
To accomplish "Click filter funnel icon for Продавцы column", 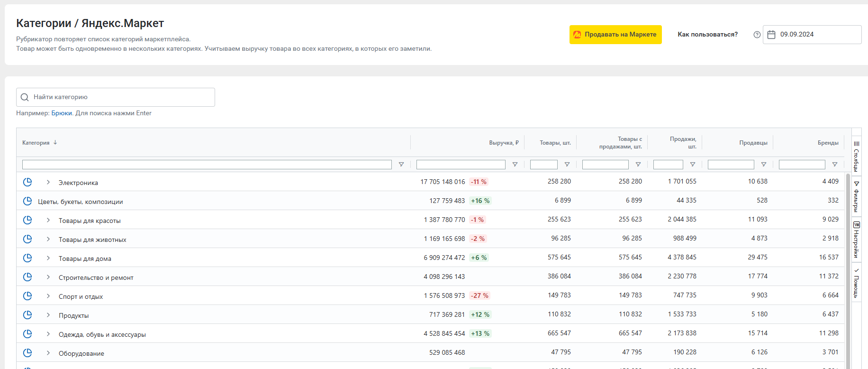I will pyautogui.click(x=764, y=165).
